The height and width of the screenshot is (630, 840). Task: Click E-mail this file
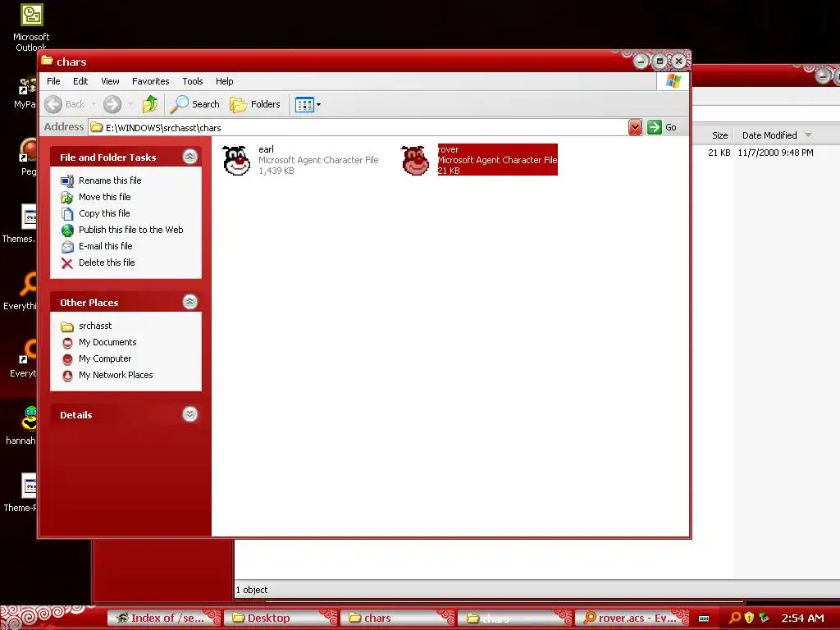pos(106,246)
